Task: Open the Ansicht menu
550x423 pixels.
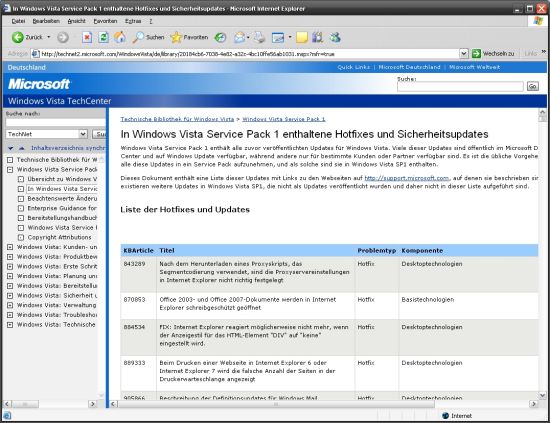Action: pyautogui.click(x=76, y=21)
